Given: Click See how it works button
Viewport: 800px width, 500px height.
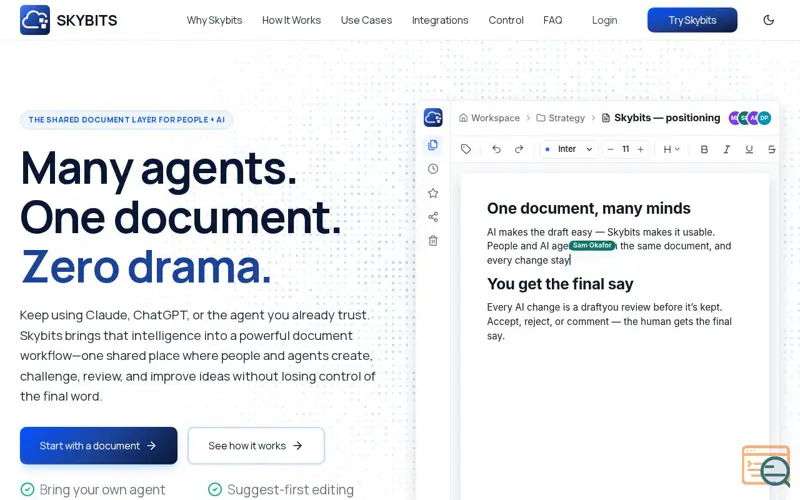Looking at the screenshot, I should (256, 445).
